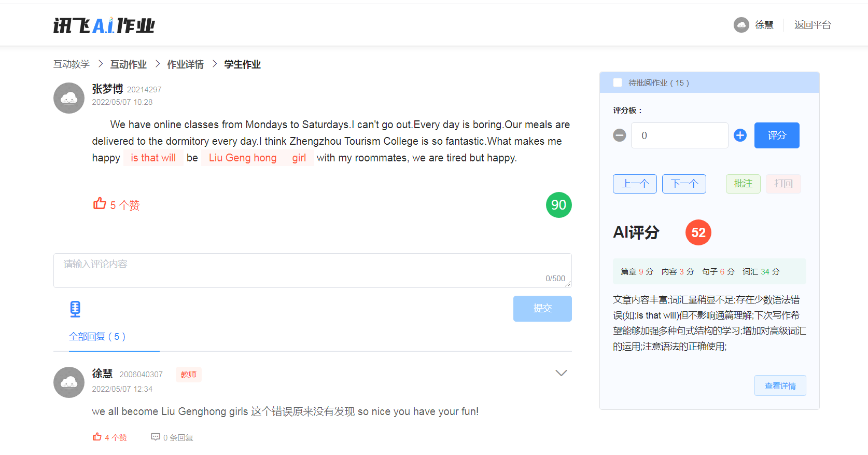This screenshot has height=455, width=868.
Task: Click the microphone voice input icon
Action: (75, 309)
